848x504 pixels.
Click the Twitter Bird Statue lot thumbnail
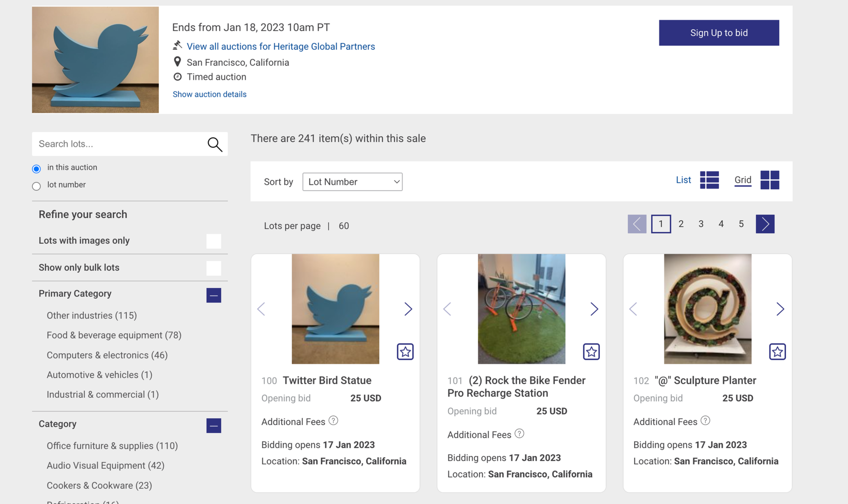335,309
